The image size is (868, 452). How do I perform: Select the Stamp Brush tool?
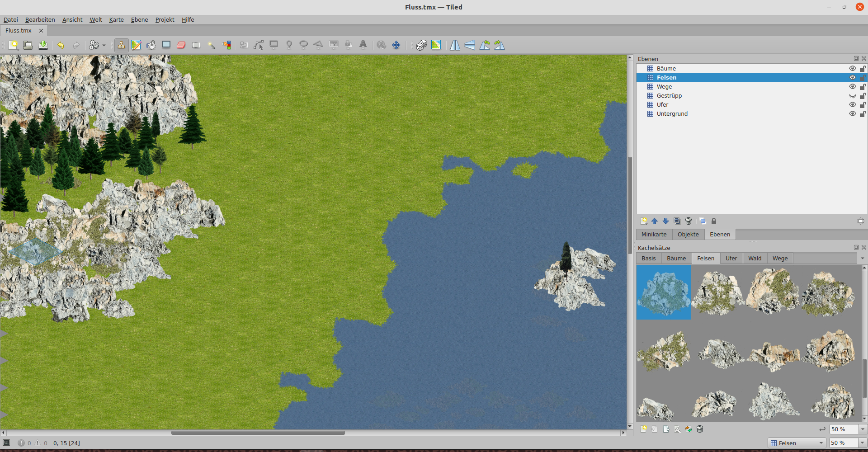point(121,45)
